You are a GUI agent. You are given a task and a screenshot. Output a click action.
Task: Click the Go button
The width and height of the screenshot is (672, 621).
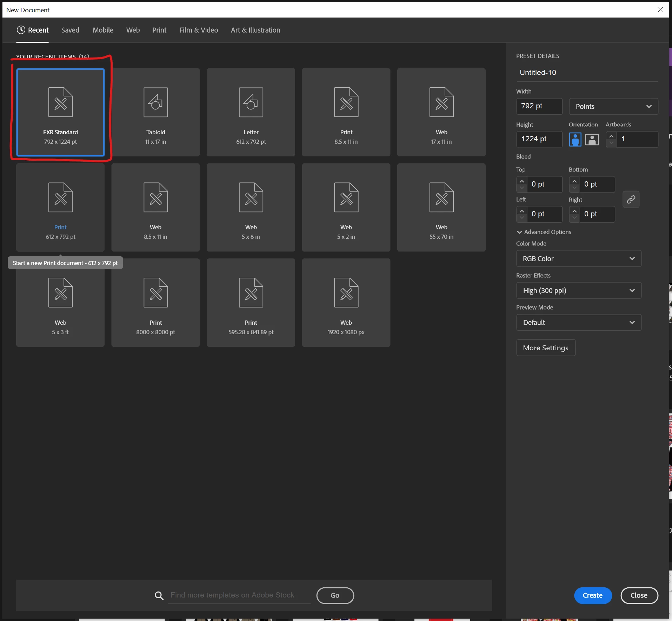[335, 595]
